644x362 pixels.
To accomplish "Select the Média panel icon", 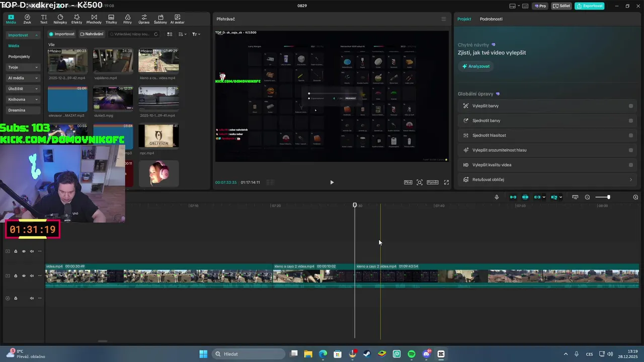I will click(11, 19).
